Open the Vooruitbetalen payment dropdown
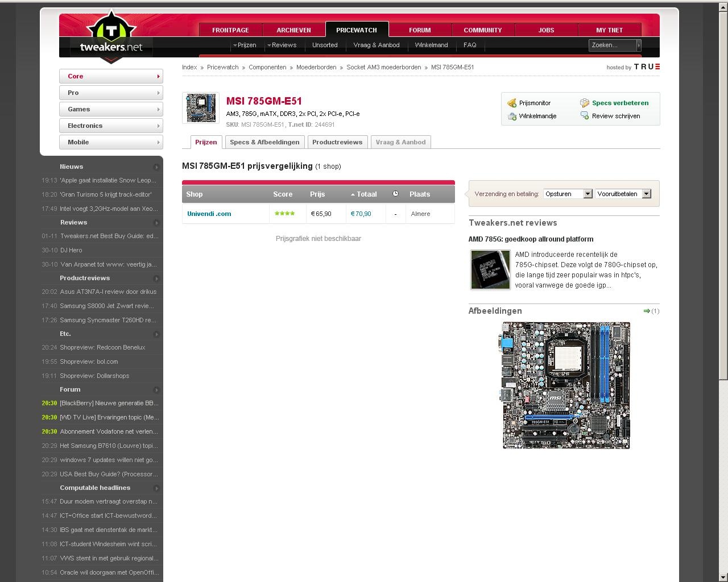 [x=623, y=194]
